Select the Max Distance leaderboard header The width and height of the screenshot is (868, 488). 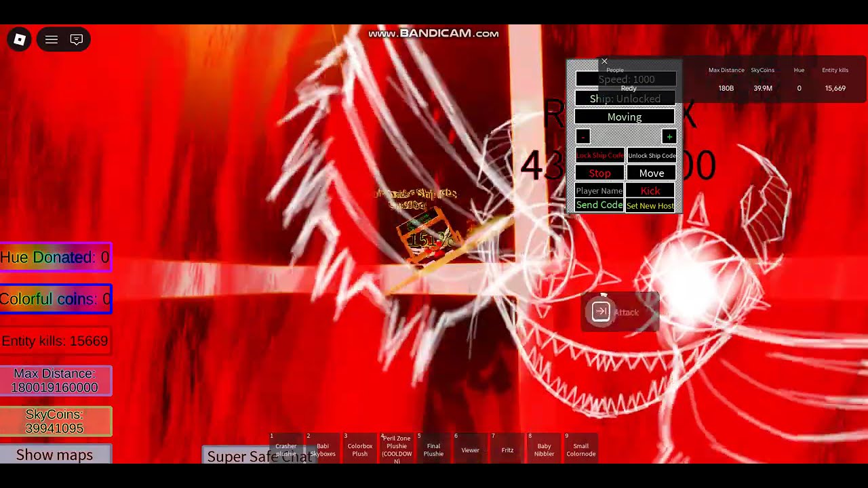point(726,70)
